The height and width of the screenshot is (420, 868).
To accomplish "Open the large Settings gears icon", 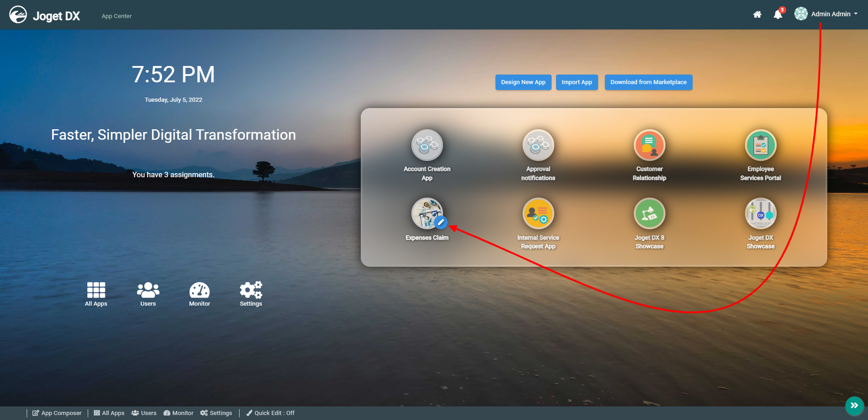I will tap(251, 290).
